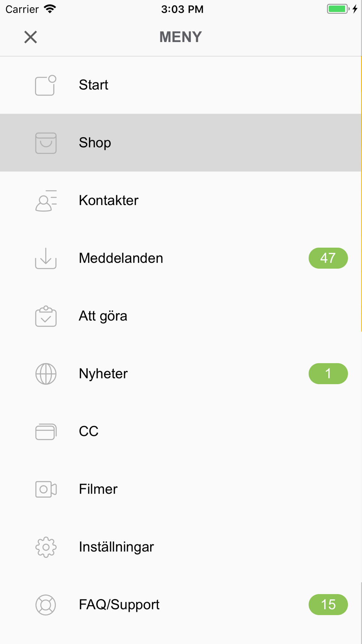Tap the CC card icon
The image size is (362, 644).
(x=46, y=431)
